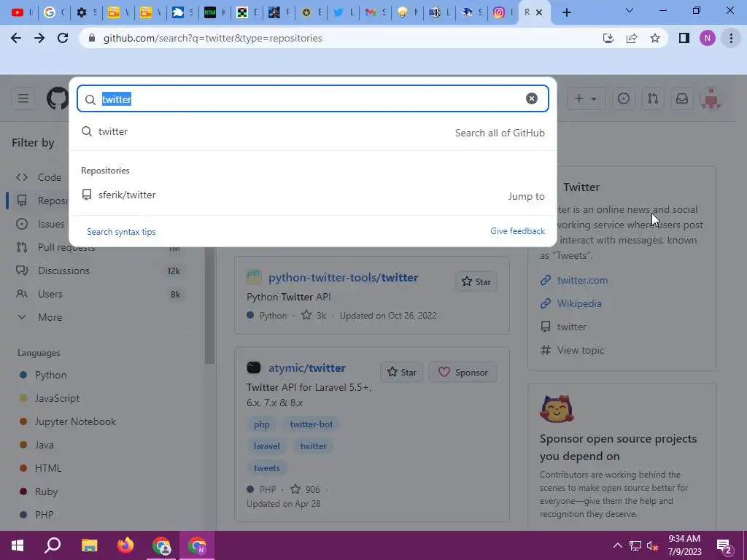Jump to sferik/twitter repository suggestion

(312, 195)
